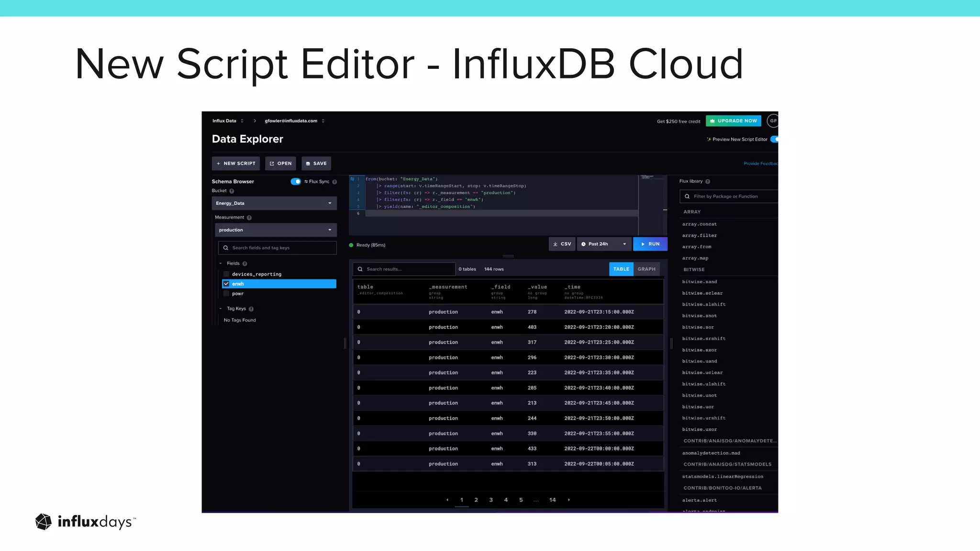Click the schema browser vertical divider handle
Screen dimensions: 980x551
345,343
